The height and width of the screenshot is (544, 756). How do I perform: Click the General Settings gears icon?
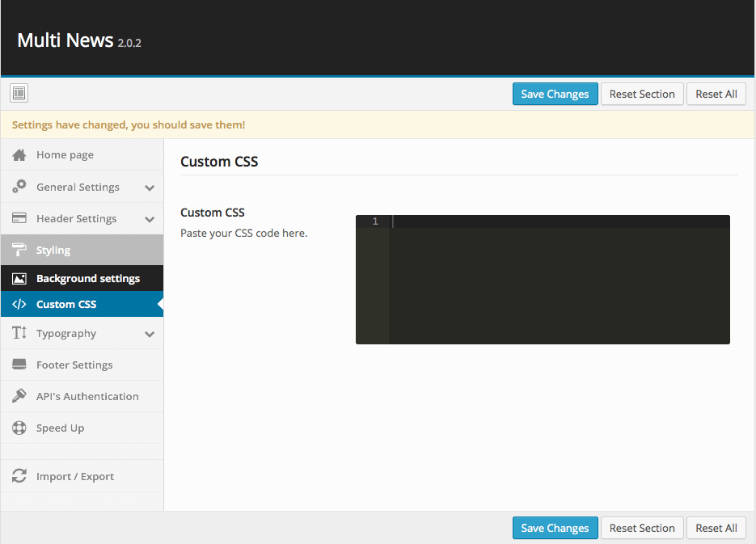pos(19,187)
